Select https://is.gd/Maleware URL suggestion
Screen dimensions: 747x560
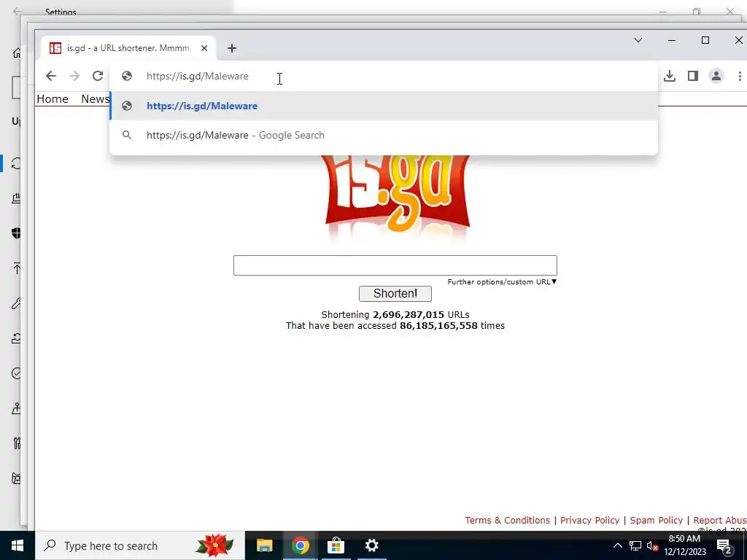coord(384,106)
